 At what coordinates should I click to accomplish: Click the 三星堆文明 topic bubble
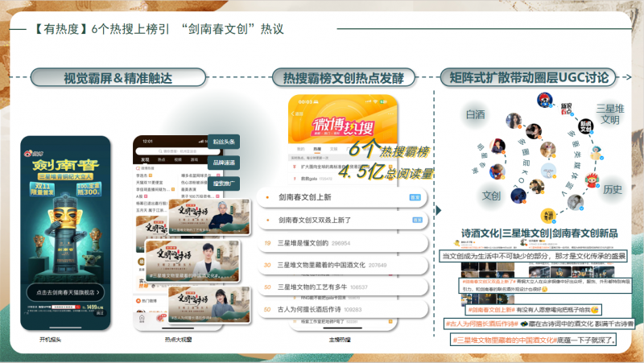[610, 114]
